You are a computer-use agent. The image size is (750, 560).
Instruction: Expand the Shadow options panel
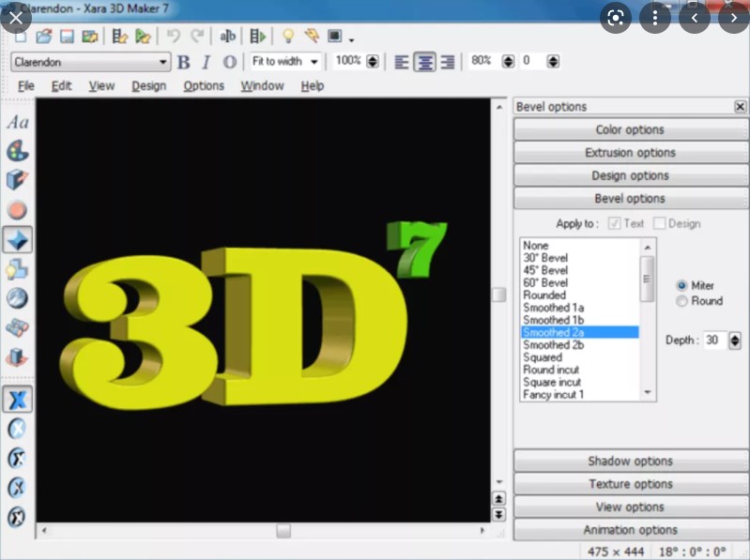pyautogui.click(x=631, y=462)
